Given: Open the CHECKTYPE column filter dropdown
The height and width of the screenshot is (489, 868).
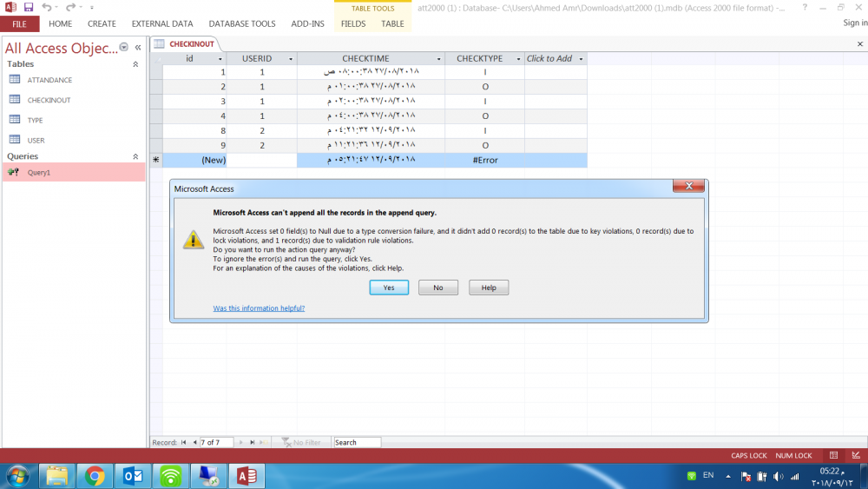Looking at the screenshot, I should 519,59.
